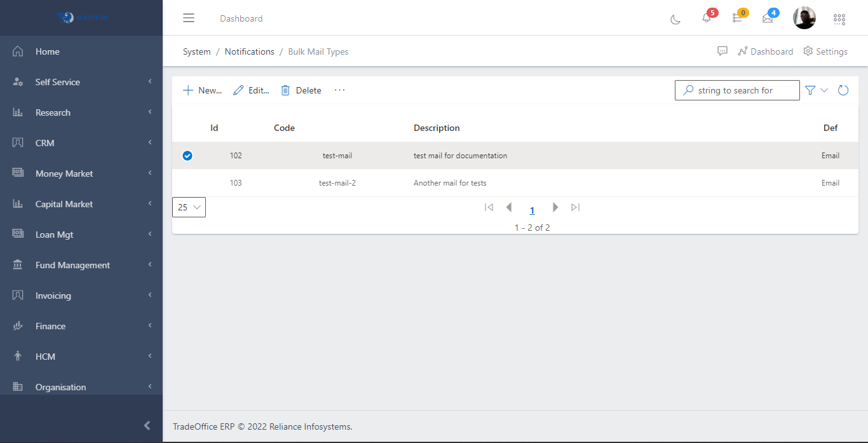Expand the Capital Market sidebar menu
This screenshot has width=868, height=443.
coord(64,204)
